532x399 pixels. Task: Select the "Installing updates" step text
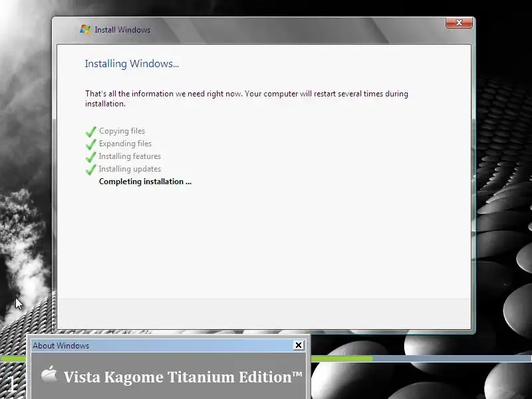[130, 169]
